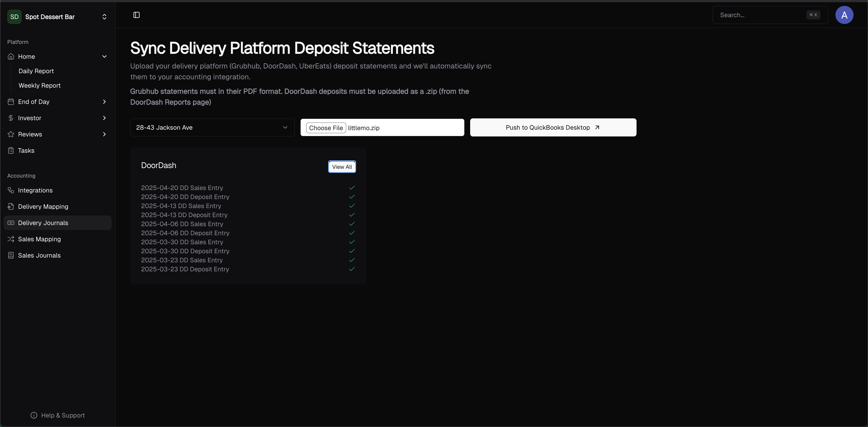The image size is (868, 427).
Task: Open Delivery Mapping page
Action: [x=58, y=206]
